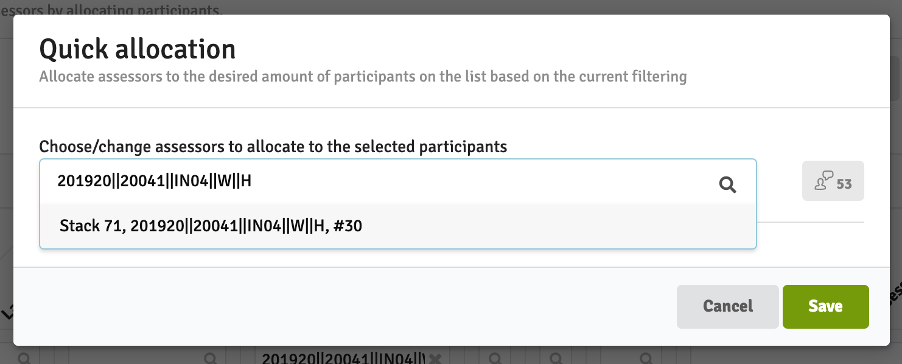Click the dimmed backdrop above the dialog to dismiss
902x364 pixels.
click(451, 6)
